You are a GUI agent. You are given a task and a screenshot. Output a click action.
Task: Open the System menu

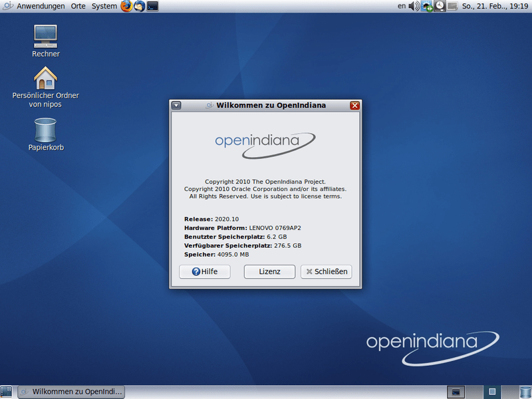click(x=104, y=6)
